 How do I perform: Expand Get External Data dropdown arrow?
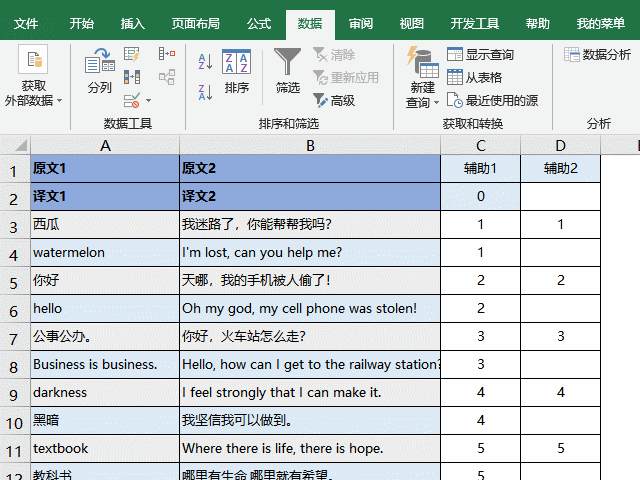point(60,100)
